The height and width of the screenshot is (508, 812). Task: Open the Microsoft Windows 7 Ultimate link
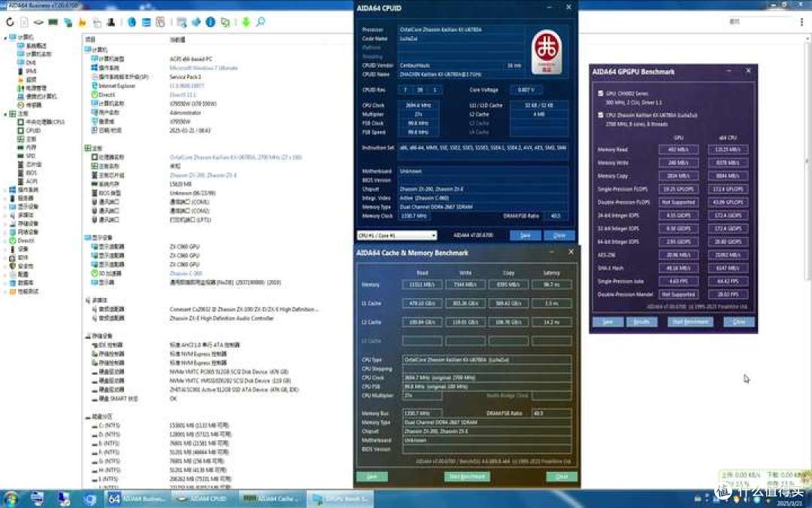(x=204, y=68)
